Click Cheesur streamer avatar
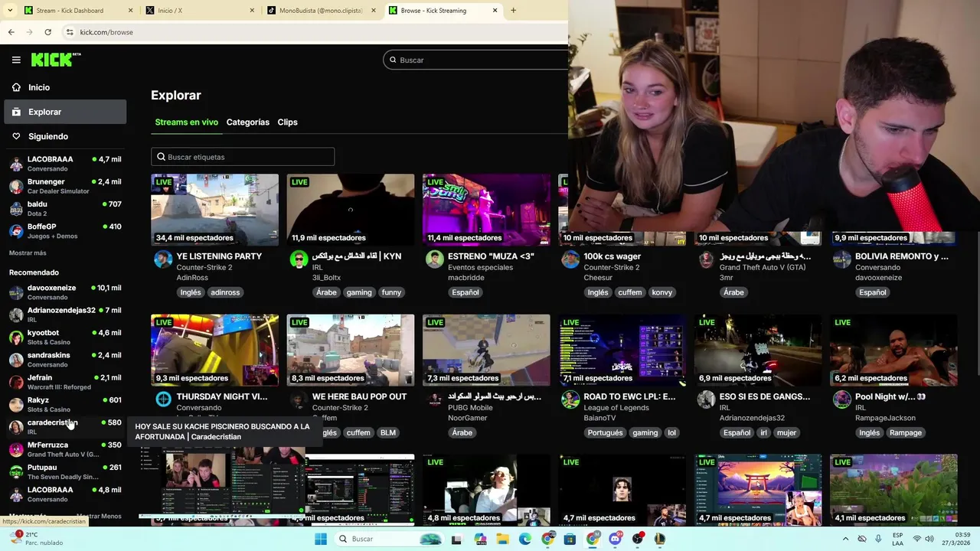 pyautogui.click(x=570, y=259)
